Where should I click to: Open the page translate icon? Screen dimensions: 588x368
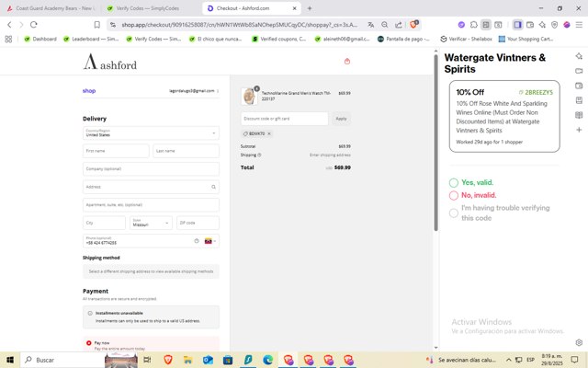(x=371, y=25)
